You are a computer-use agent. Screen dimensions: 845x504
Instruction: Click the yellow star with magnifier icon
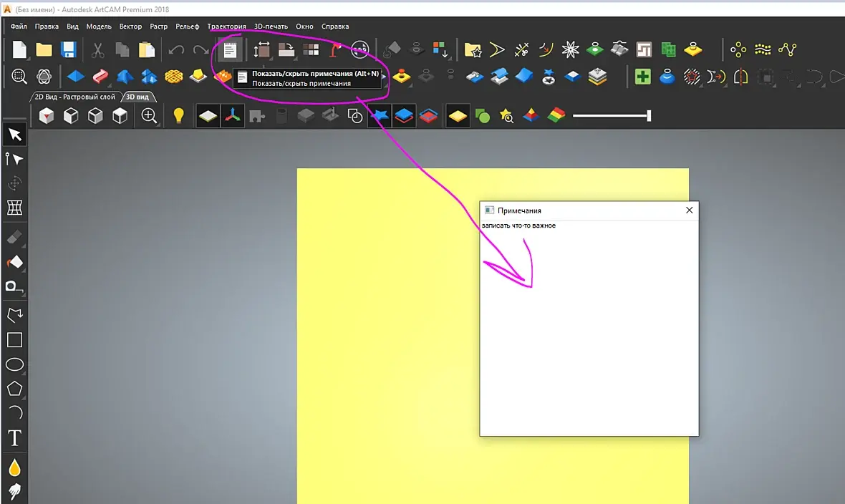tap(506, 116)
